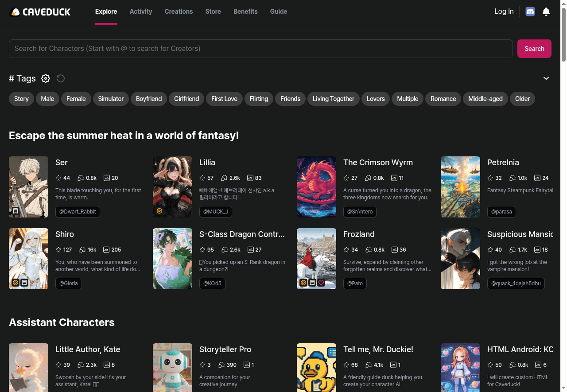Click the play badge on Lillia thumbnail
Viewport: 567px width, 392px height.
point(159,211)
